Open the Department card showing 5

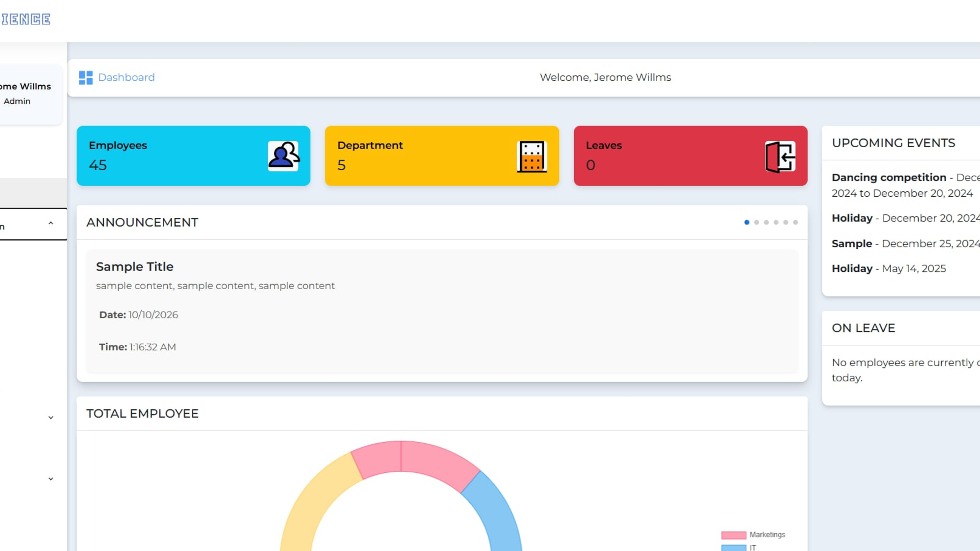pyautogui.click(x=442, y=156)
